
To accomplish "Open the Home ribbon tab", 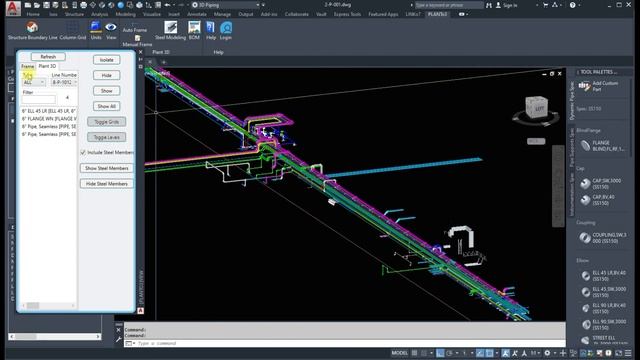I will 33,14.
